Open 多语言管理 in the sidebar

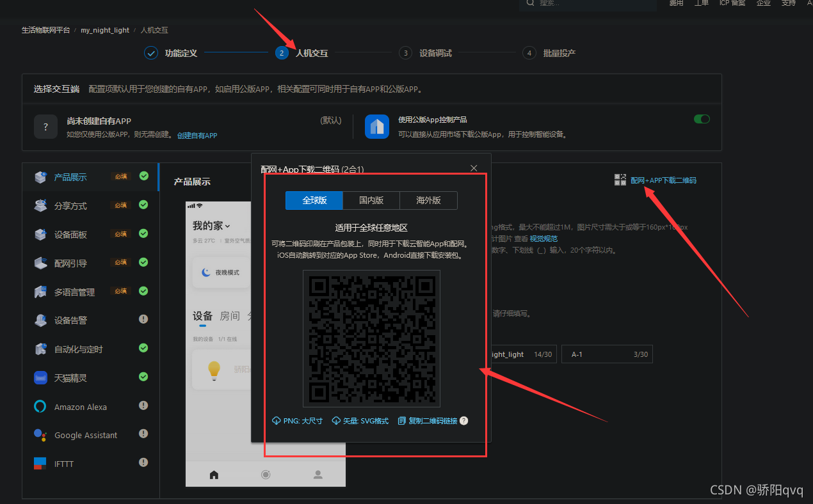click(x=90, y=292)
